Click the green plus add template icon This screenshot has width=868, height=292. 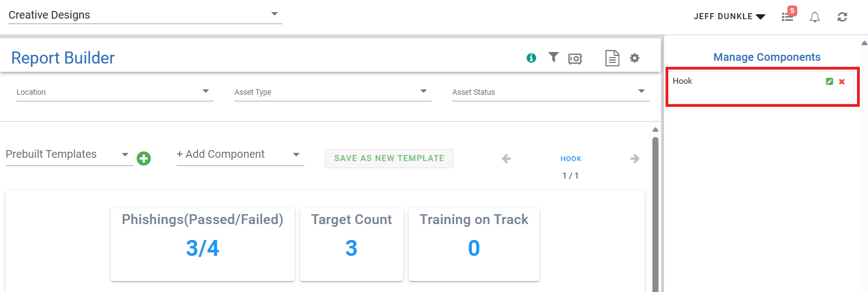[144, 158]
